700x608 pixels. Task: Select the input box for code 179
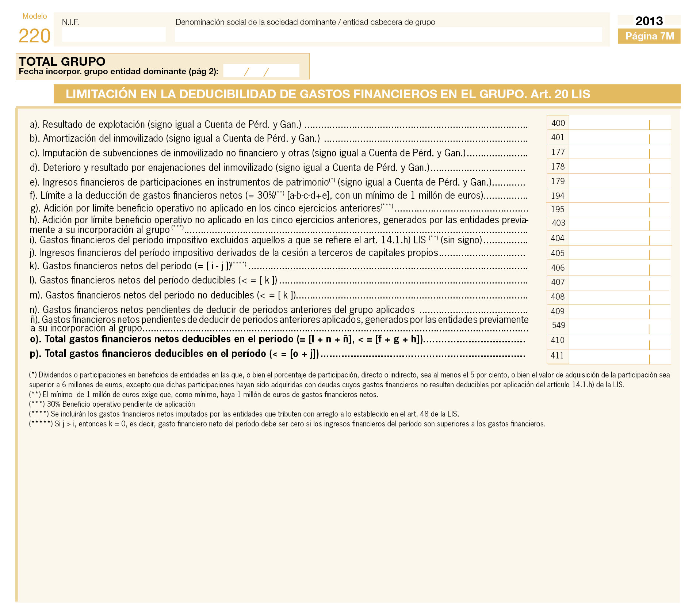click(x=620, y=181)
